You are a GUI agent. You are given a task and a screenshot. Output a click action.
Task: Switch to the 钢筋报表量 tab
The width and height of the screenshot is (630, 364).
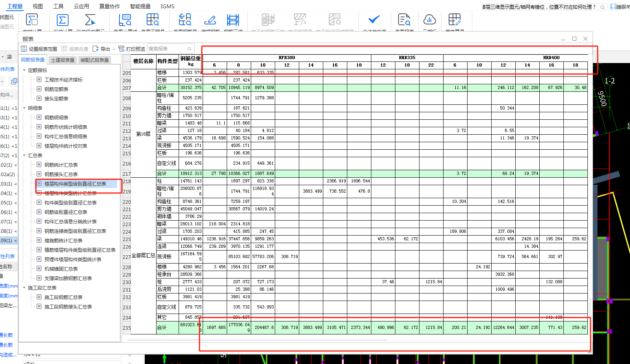[x=33, y=60]
